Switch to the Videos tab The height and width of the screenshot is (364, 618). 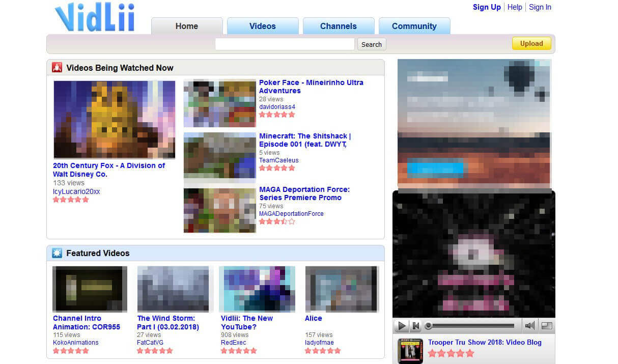point(262,26)
